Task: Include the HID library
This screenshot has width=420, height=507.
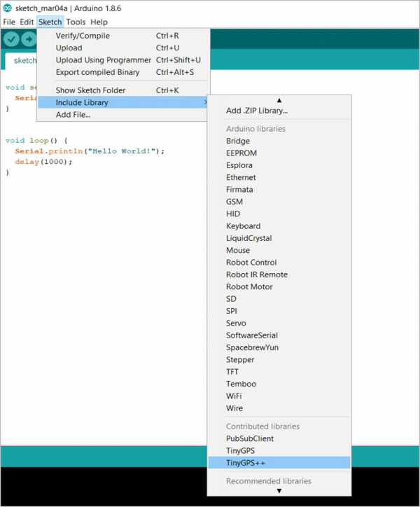Action: pos(279,214)
